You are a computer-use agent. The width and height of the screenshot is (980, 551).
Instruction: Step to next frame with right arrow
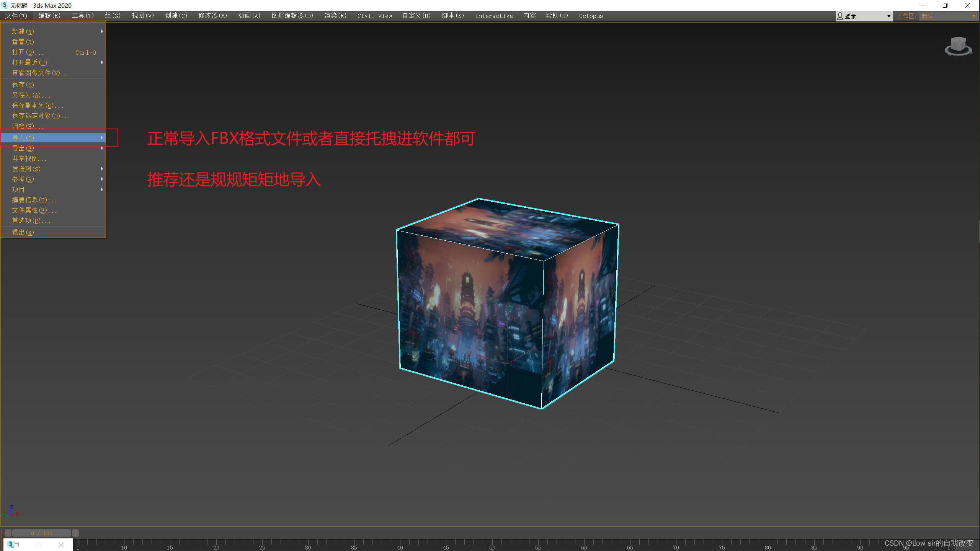(x=75, y=533)
